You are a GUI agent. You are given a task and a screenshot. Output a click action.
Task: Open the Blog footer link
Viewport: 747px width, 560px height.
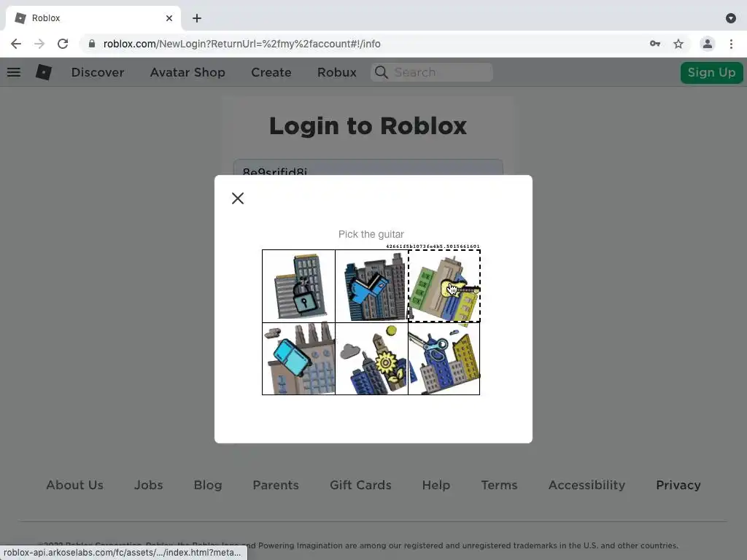coord(208,485)
